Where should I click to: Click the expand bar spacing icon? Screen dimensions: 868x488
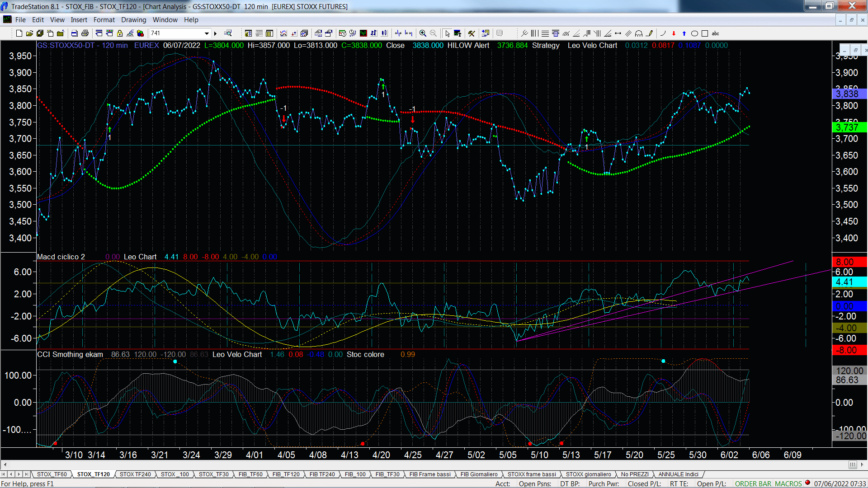[409, 33]
